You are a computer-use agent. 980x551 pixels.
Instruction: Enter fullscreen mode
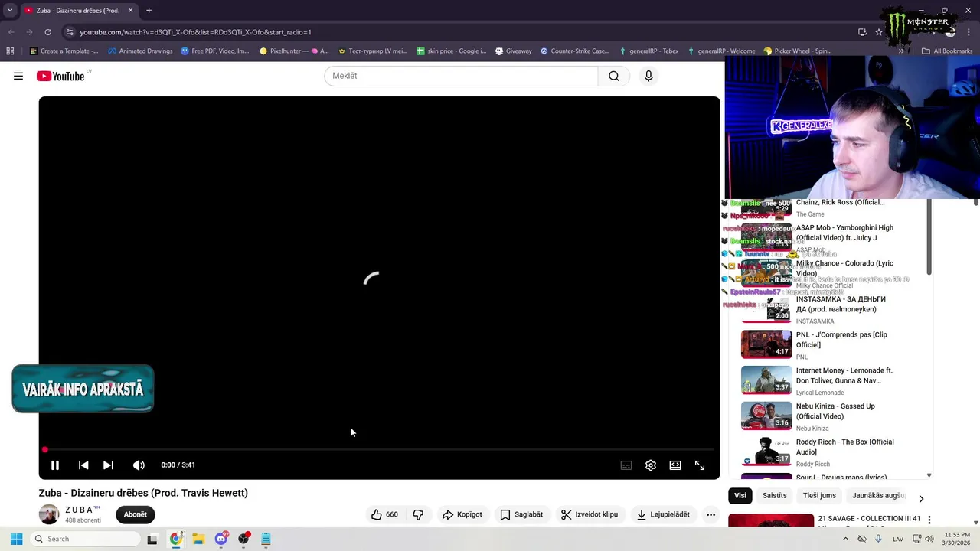pyautogui.click(x=700, y=465)
